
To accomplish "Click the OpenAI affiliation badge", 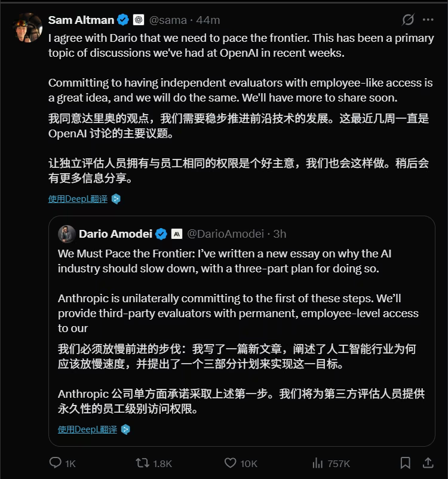I will [139, 20].
